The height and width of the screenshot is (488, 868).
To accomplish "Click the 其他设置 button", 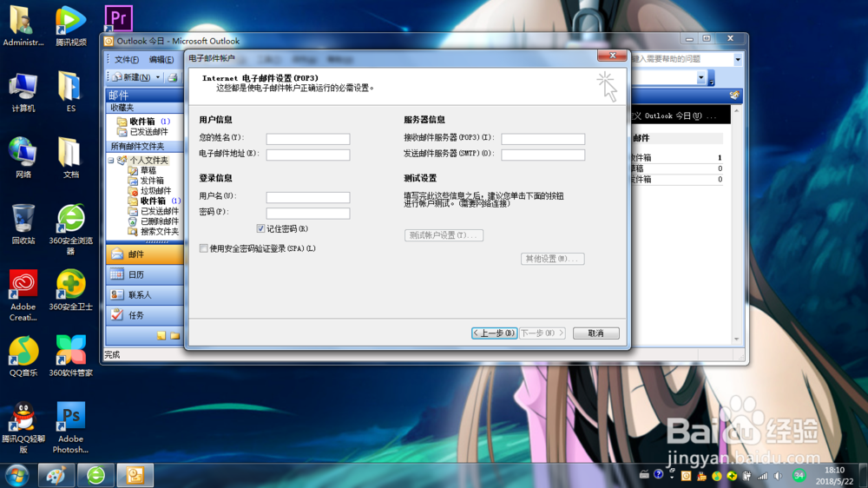I will coord(552,259).
